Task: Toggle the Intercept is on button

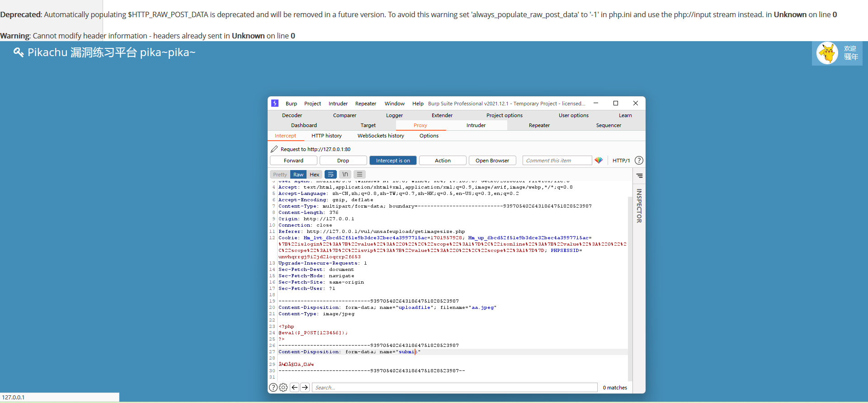Action: point(393,160)
